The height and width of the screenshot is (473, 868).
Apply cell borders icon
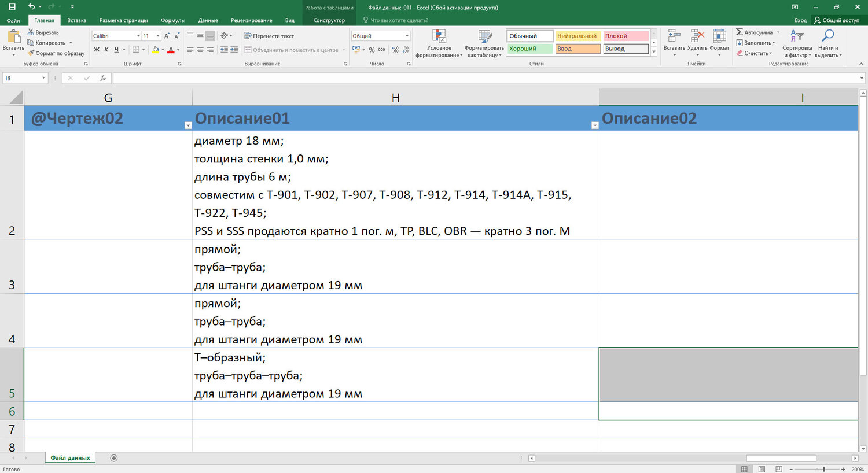click(x=135, y=50)
